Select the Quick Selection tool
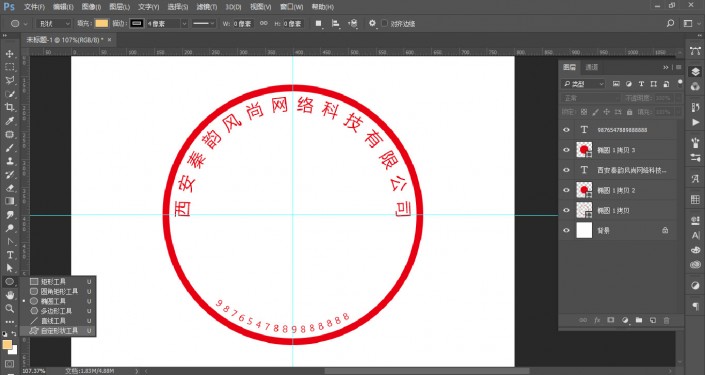This screenshot has width=705, height=375. (9, 94)
